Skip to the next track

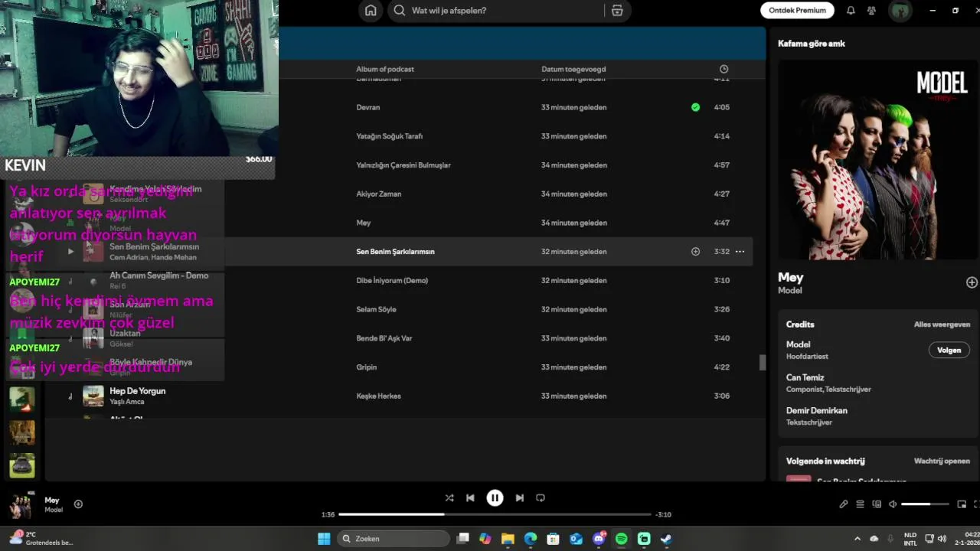tap(520, 497)
